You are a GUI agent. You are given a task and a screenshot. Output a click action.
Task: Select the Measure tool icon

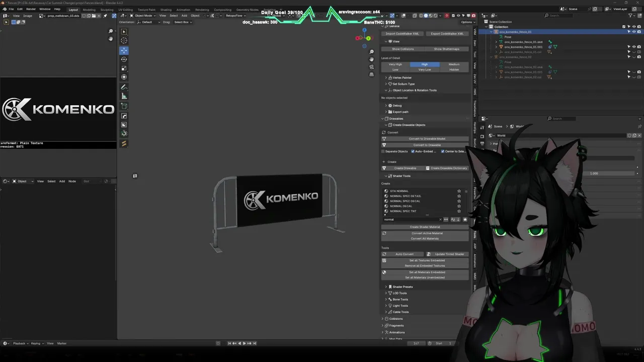124,96
